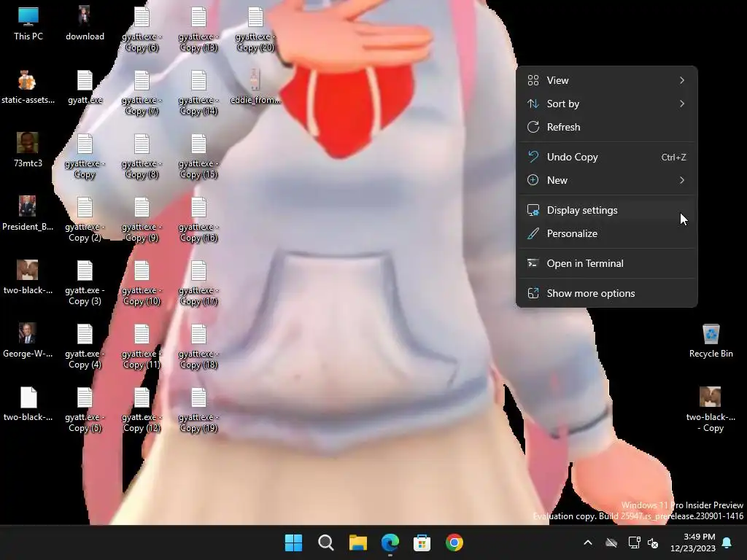
Task: Select gyatt.exe - Copy (5) file
Action: (x=85, y=410)
